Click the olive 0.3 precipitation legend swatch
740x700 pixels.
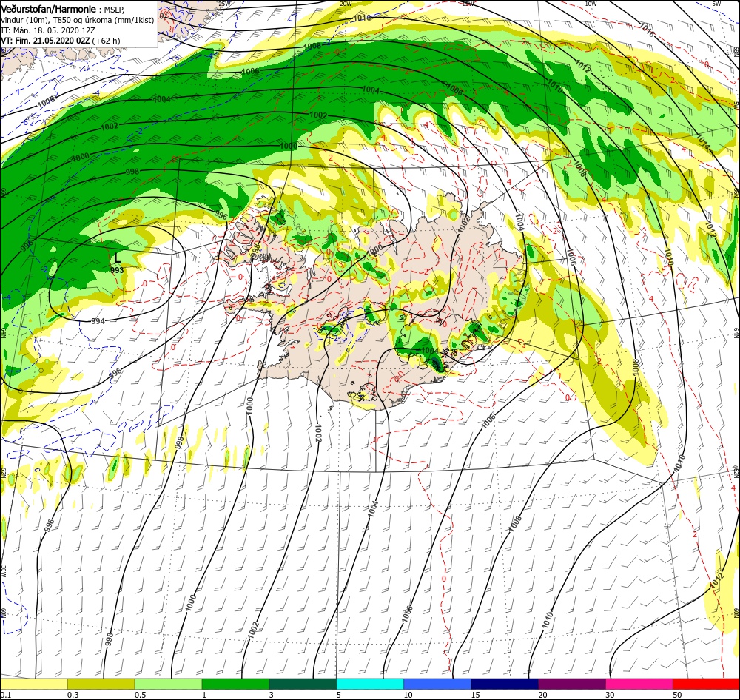point(101,684)
